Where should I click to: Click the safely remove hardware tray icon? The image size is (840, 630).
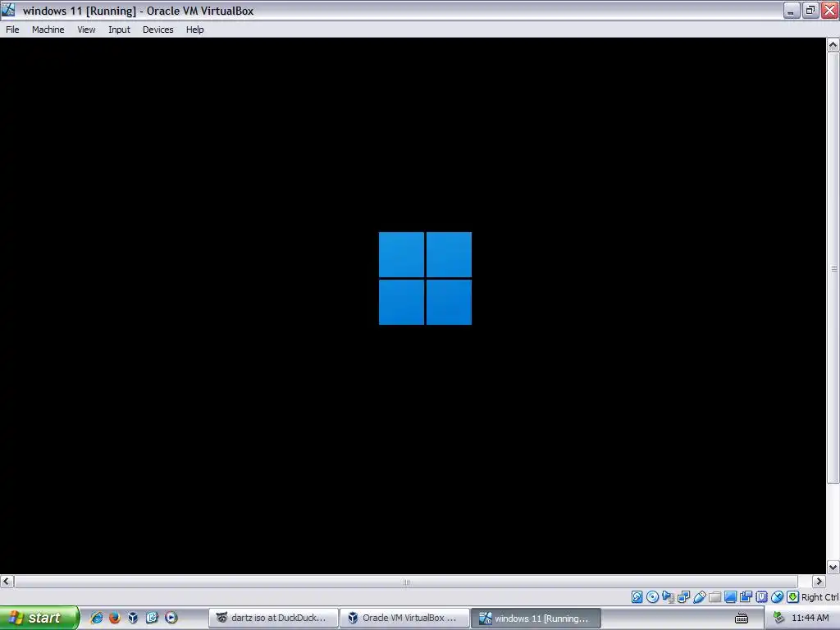(779, 619)
